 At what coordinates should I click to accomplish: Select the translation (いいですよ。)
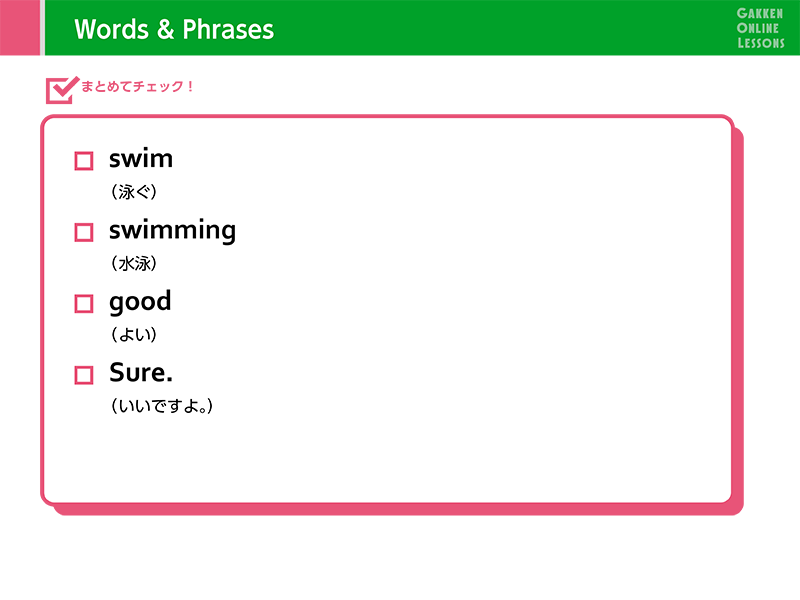point(162,406)
